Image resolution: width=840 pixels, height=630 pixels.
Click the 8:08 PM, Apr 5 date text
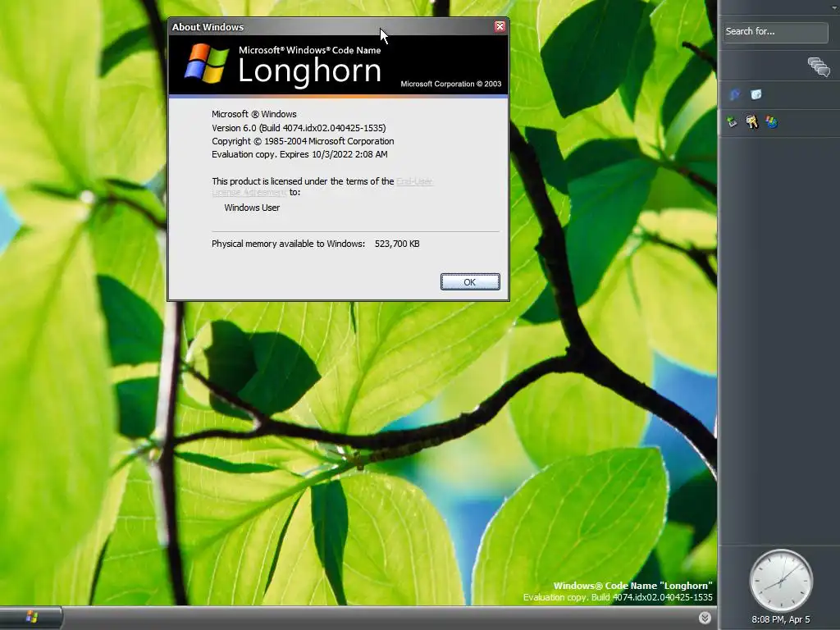click(781, 619)
